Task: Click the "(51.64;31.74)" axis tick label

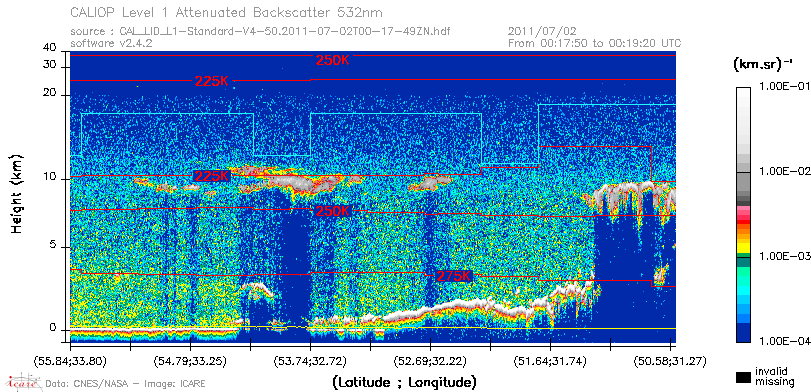Action: [550, 361]
